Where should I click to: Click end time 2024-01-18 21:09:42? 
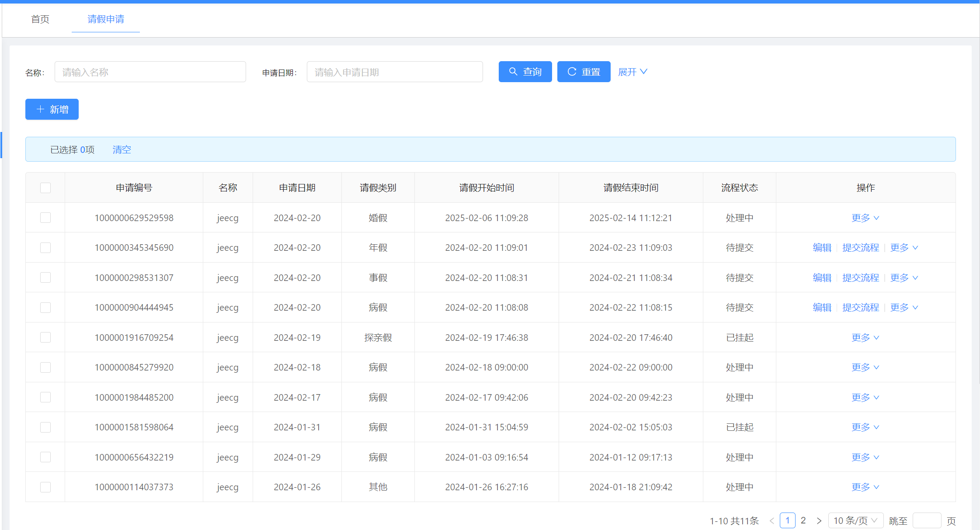pyautogui.click(x=631, y=487)
